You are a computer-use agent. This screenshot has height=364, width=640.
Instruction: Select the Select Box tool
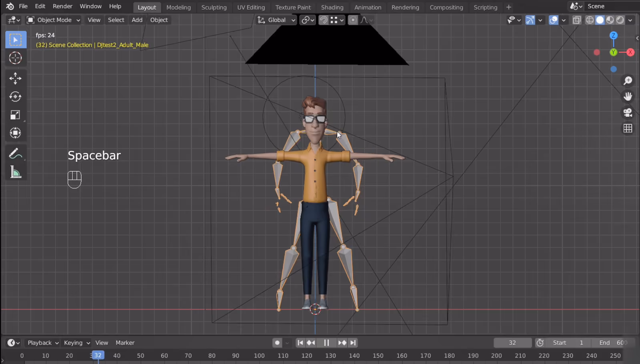point(16,40)
